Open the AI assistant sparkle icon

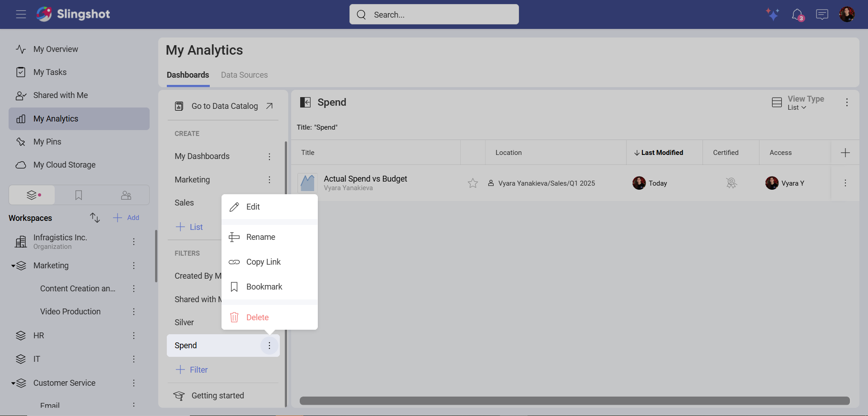click(772, 14)
